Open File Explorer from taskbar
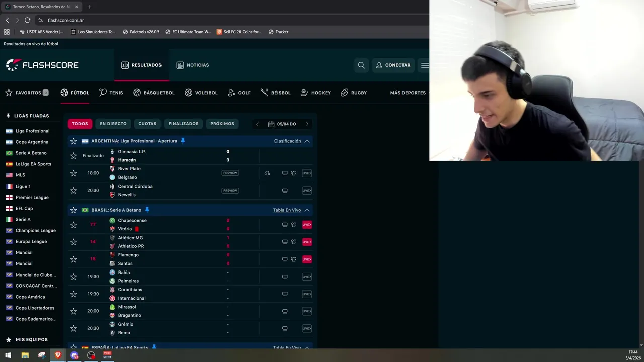This screenshot has width=644, height=362. click(x=25, y=355)
